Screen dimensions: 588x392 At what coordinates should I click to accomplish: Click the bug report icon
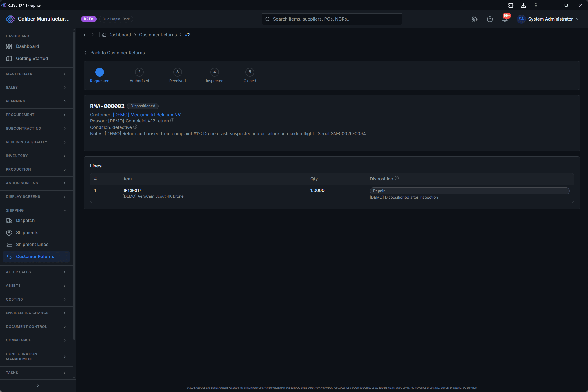click(x=475, y=19)
